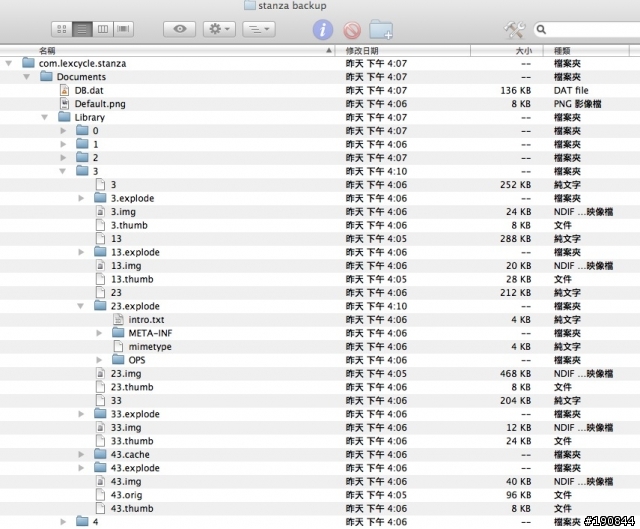Viewport: 640px width, 529px height.
Task: Collapse the Library folder
Action: pos(44,118)
